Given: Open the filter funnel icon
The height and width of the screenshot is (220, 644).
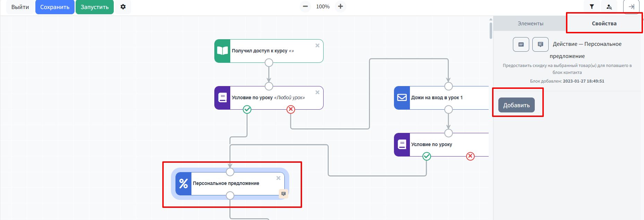Looking at the screenshot, I should 592,7.
